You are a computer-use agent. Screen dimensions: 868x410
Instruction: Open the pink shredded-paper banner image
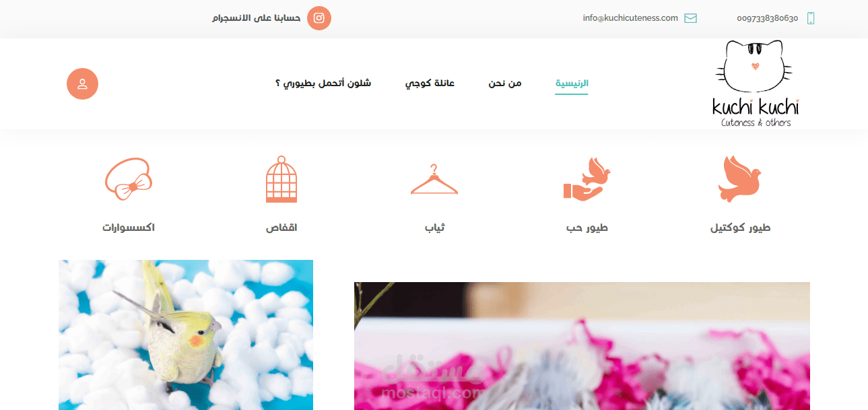(582, 346)
